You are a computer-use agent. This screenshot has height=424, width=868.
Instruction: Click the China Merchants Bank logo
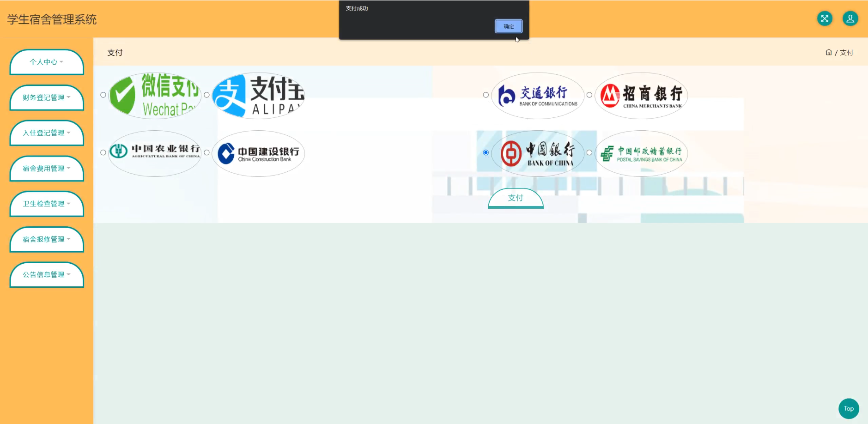[x=641, y=95]
